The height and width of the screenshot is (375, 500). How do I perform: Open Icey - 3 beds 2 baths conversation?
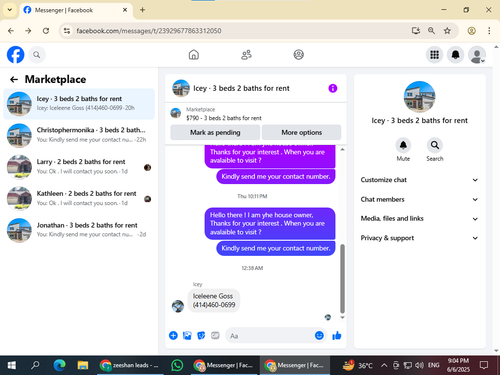pos(79,104)
